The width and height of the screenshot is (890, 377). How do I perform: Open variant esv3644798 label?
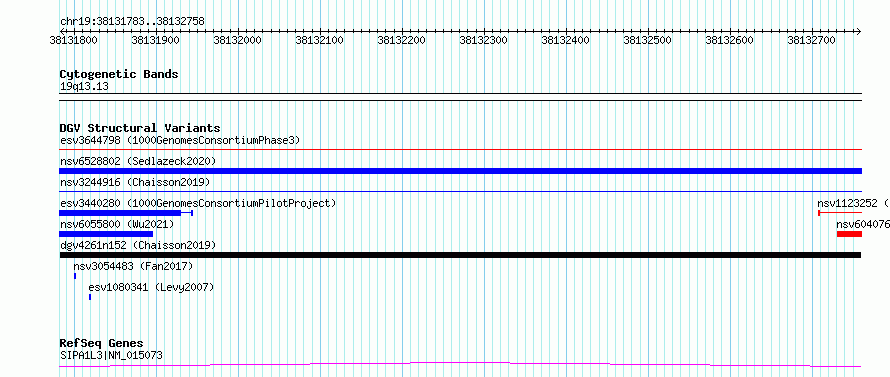click(x=180, y=140)
